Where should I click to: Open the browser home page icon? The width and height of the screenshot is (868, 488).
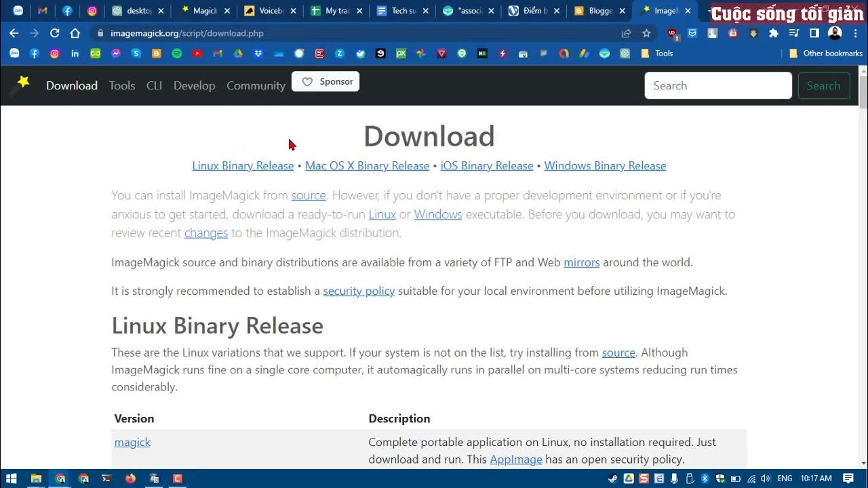[x=75, y=33]
